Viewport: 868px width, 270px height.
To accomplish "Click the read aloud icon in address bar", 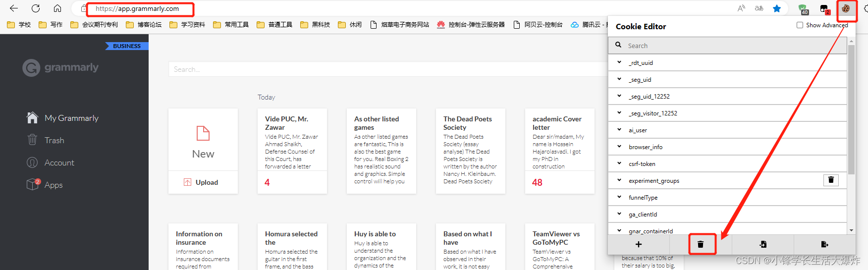I will [x=741, y=8].
